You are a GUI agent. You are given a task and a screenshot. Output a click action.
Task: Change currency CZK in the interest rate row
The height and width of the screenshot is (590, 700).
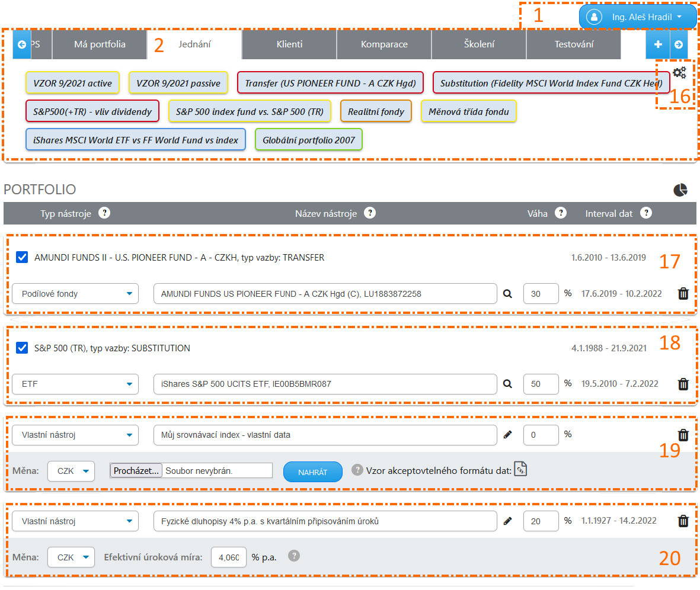(x=71, y=557)
